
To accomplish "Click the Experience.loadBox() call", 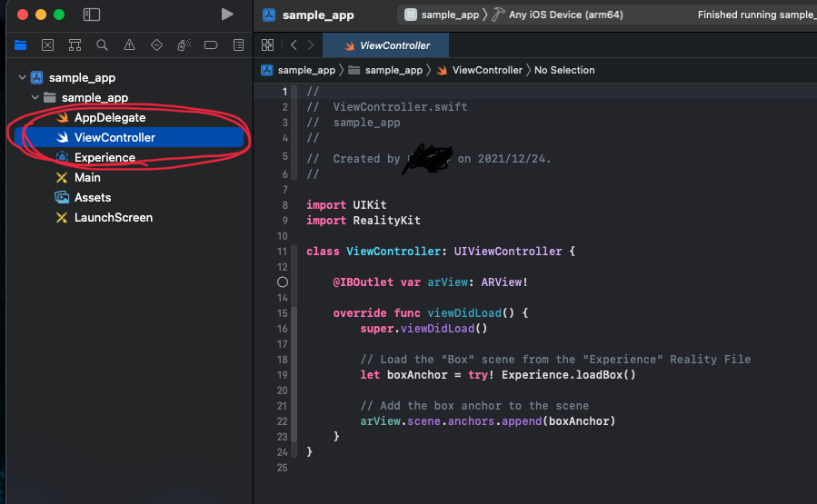I will 569,375.
